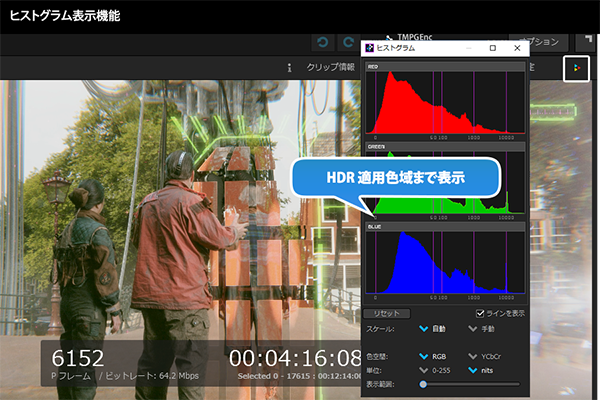Toggle the ラインを表示 checkbox

480,313
